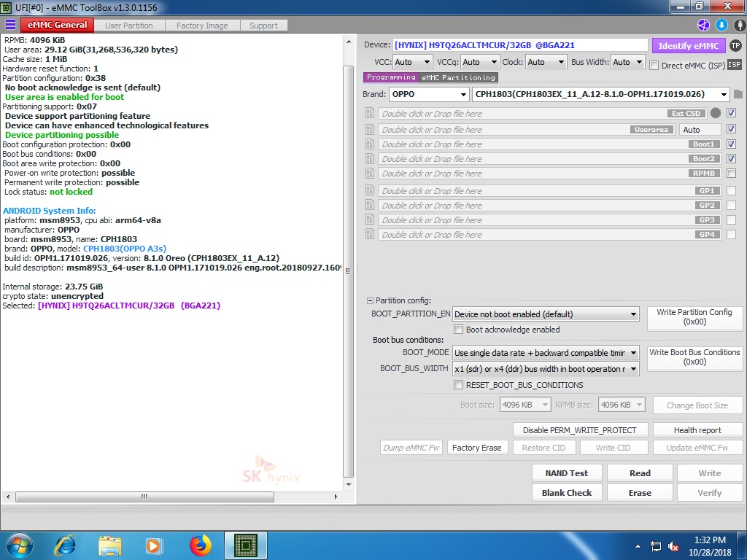Image resolution: width=747 pixels, height=560 pixels.
Task: Click the network tray icon
Action: pos(656,547)
